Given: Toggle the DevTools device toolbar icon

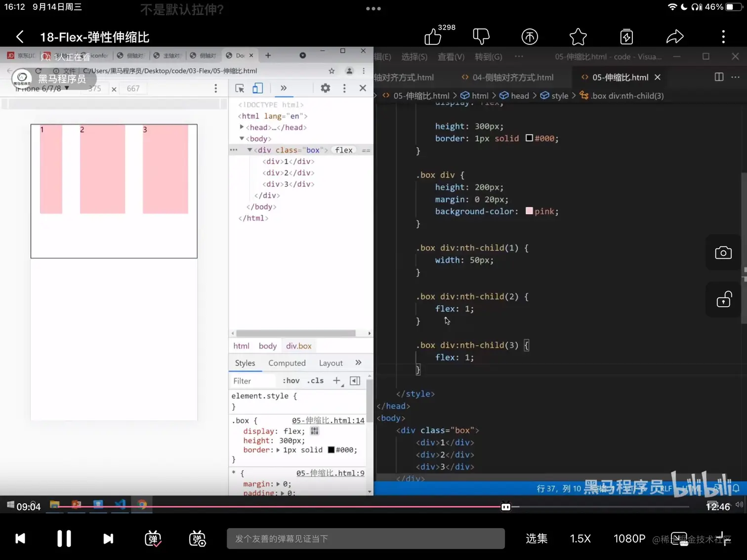Looking at the screenshot, I should [x=257, y=88].
